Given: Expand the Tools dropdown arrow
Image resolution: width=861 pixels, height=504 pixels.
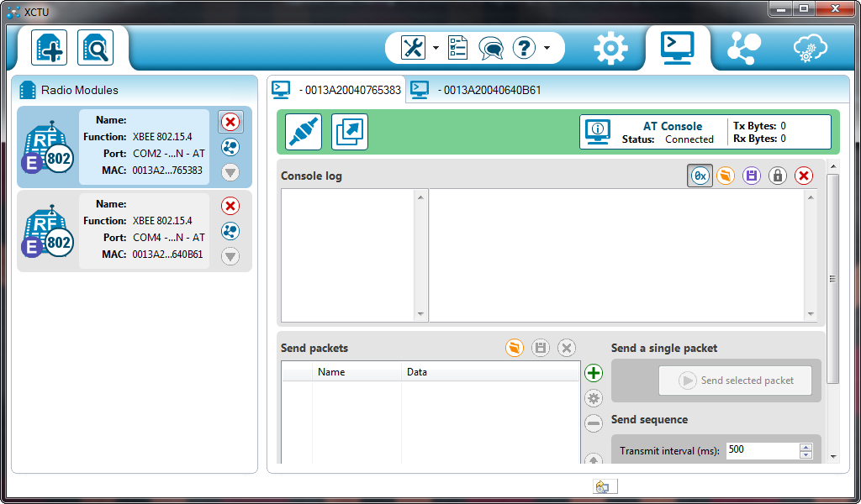Looking at the screenshot, I should pyautogui.click(x=436, y=48).
